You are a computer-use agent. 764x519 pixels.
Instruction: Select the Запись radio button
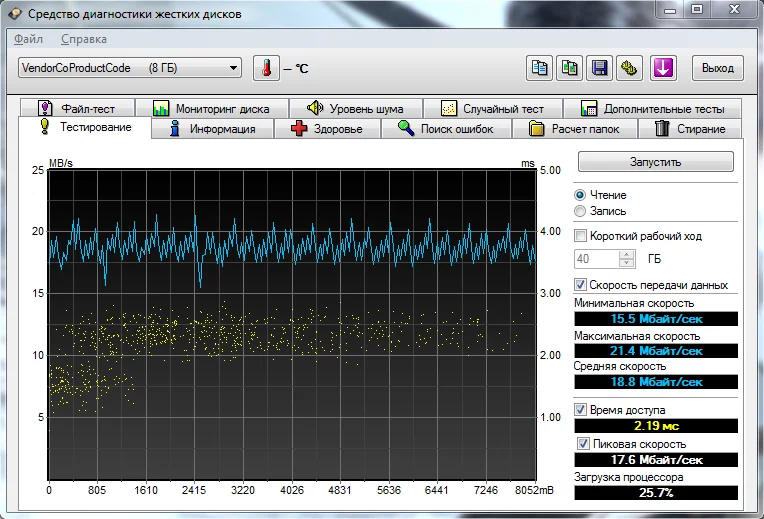pyautogui.click(x=580, y=211)
